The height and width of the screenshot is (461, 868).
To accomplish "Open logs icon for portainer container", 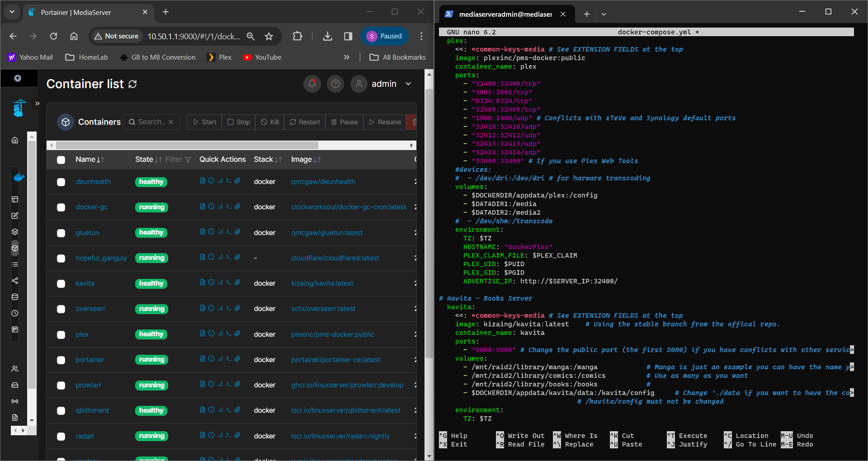I will 203,359.
